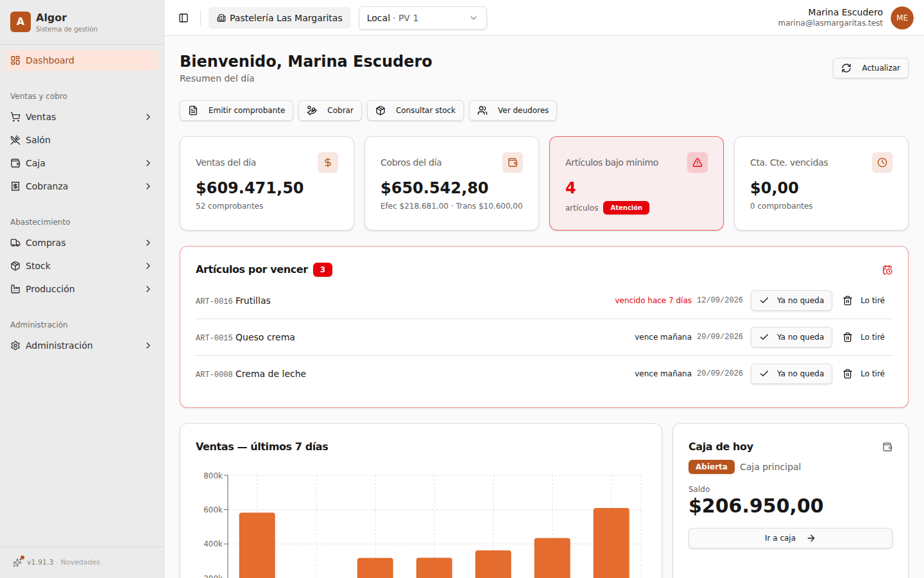Click the clock icon on Cta. Cte. vencidas
This screenshot has height=578, width=924.
pos(882,162)
